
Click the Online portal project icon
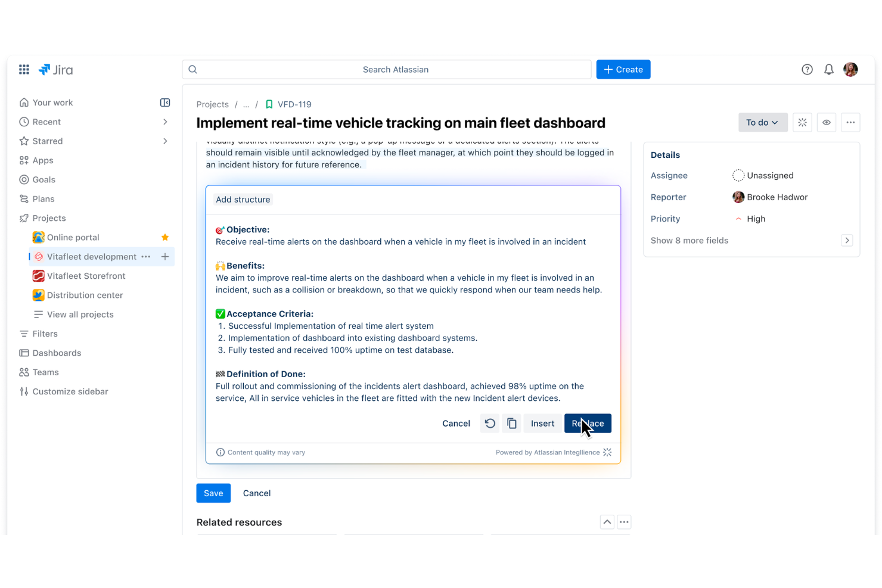click(x=39, y=237)
